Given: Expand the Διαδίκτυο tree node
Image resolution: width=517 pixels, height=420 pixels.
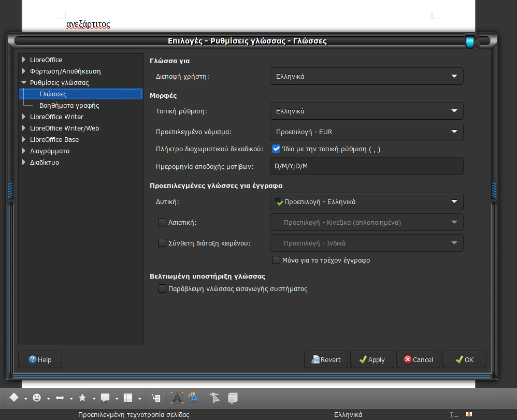Looking at the screenshot, I should 24,162.
